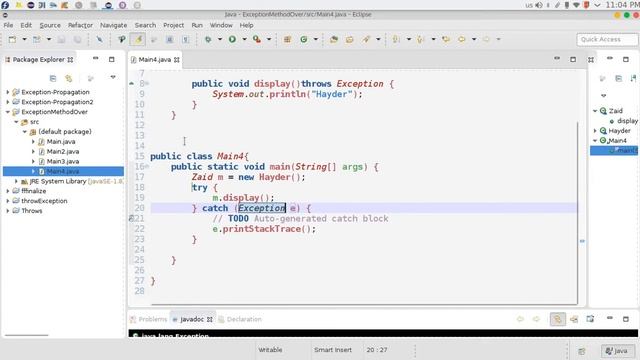Open the Source menu
Image resolution: width=640 pixels, height=360 pixels.
[x=50, y=25]
